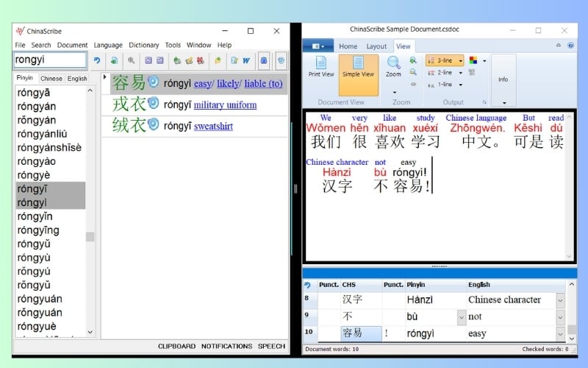Collapse the ribbon using the up arrow
This screenshot has height=368, width=588.
point(559,45)
